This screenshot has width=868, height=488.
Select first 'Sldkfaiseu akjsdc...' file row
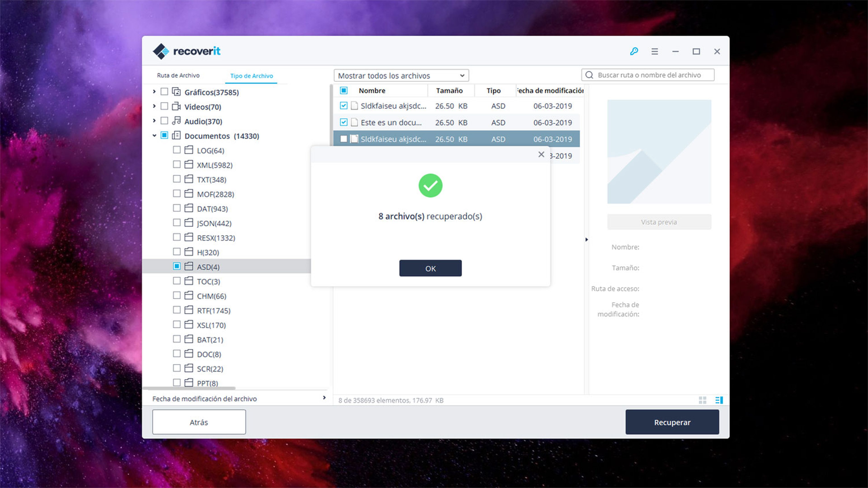pyautogui.click(x=457, y=106)
